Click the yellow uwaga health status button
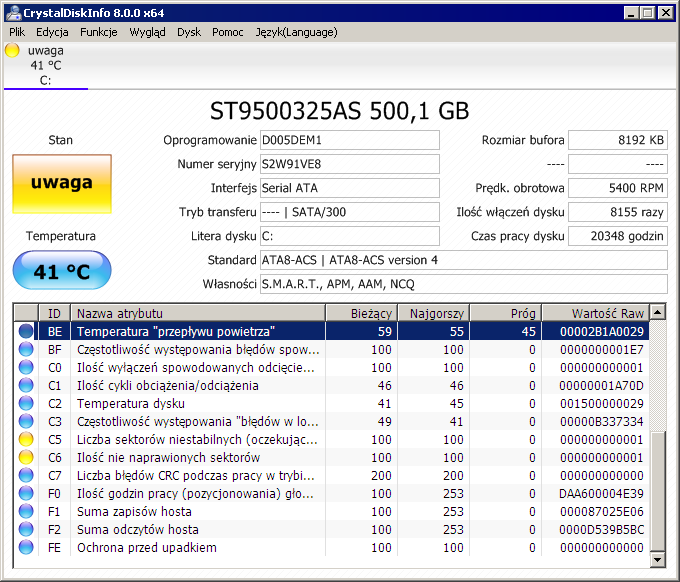This screenshot has height=582, width=680. coord(62,184)
